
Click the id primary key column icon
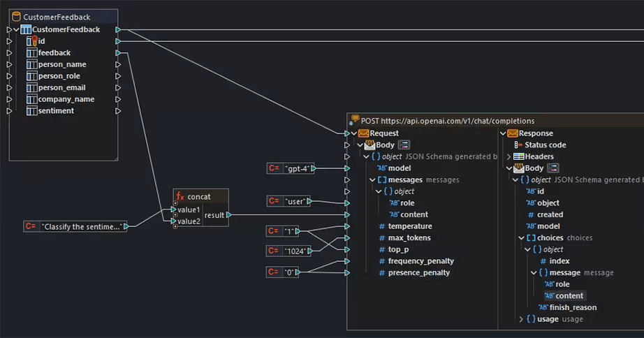coord(31,41)
